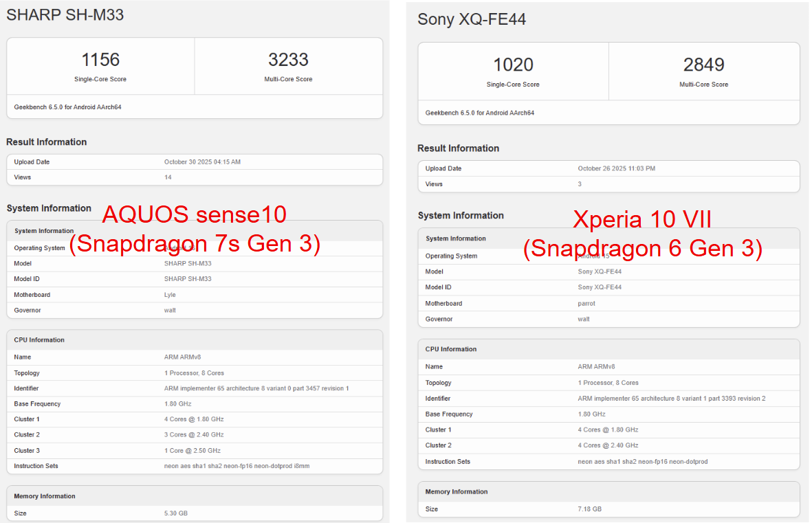The width and height of the screenshot is (812, 523).
Task: Click SHARP's Result Information heading
Action: (x=47, y=142)
